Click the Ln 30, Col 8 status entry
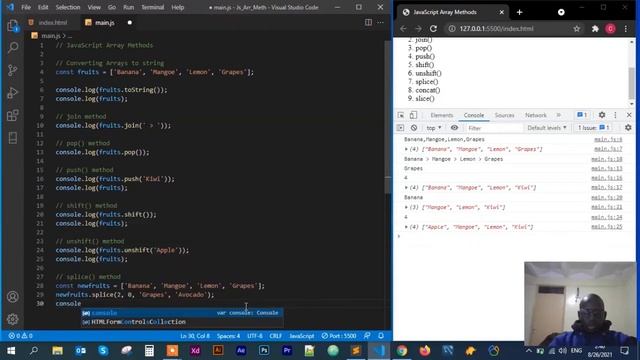 195,336
